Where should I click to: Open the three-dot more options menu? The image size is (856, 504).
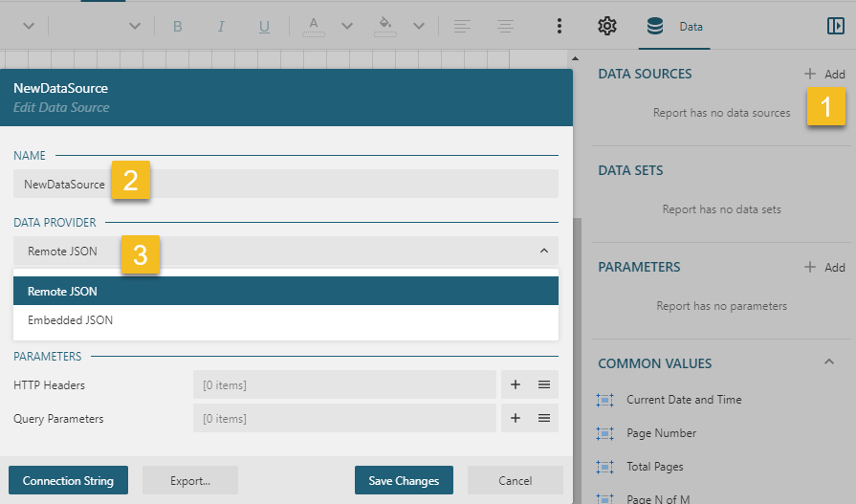click(560, 27)
